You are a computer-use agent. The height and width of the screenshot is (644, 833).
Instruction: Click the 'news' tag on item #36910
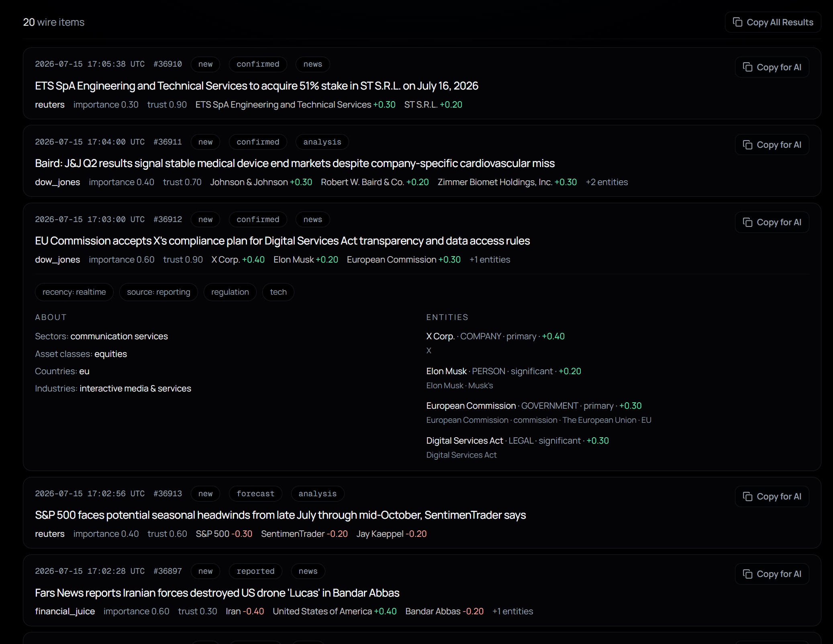click(x=312, y=64)
